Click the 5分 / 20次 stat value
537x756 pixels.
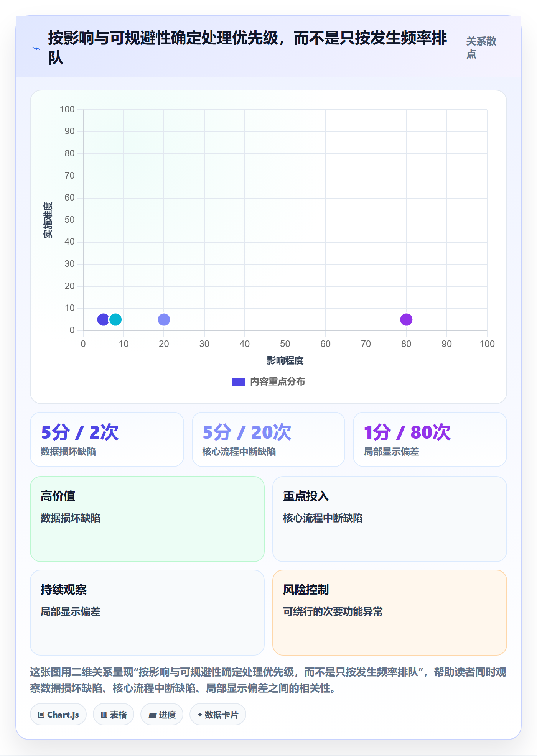tap(247, 432)
